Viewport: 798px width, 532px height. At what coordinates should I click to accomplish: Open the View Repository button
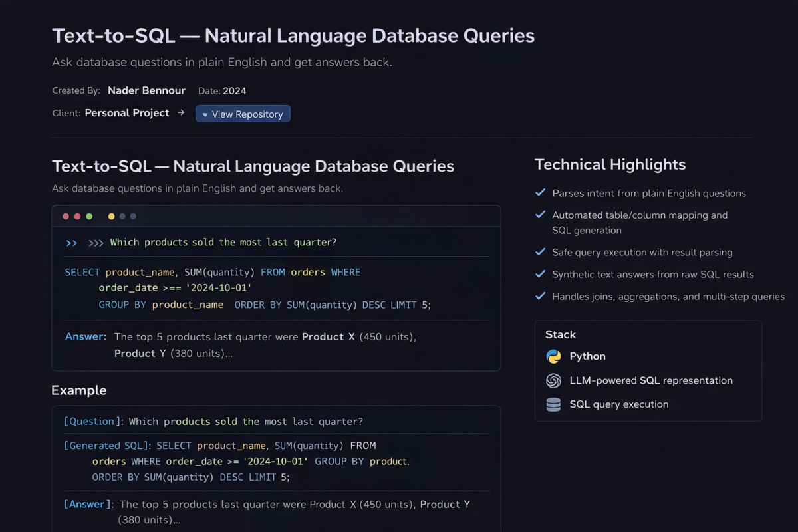pyautogui.click(x=243, y=114)
